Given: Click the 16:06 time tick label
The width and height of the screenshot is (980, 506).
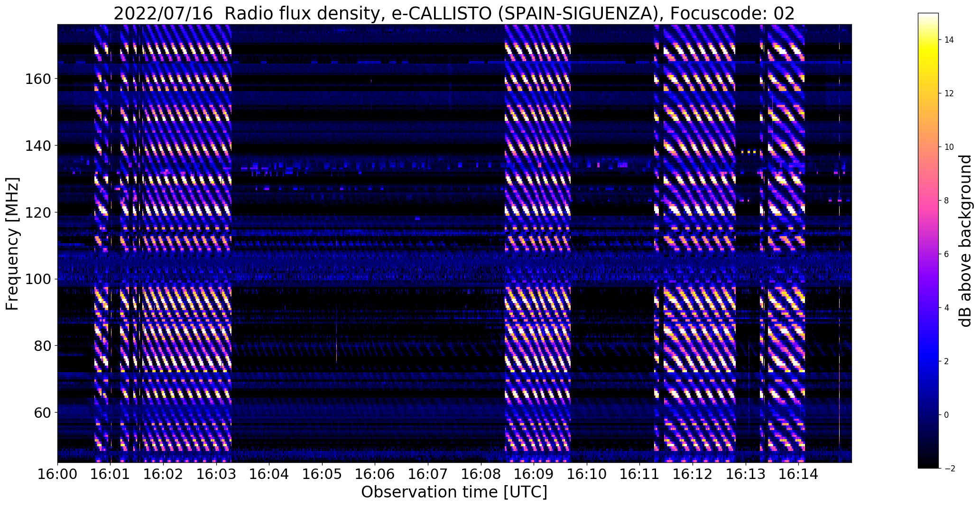Looking at the screenshot, I should pyautogui.click(x=375, y=473).
